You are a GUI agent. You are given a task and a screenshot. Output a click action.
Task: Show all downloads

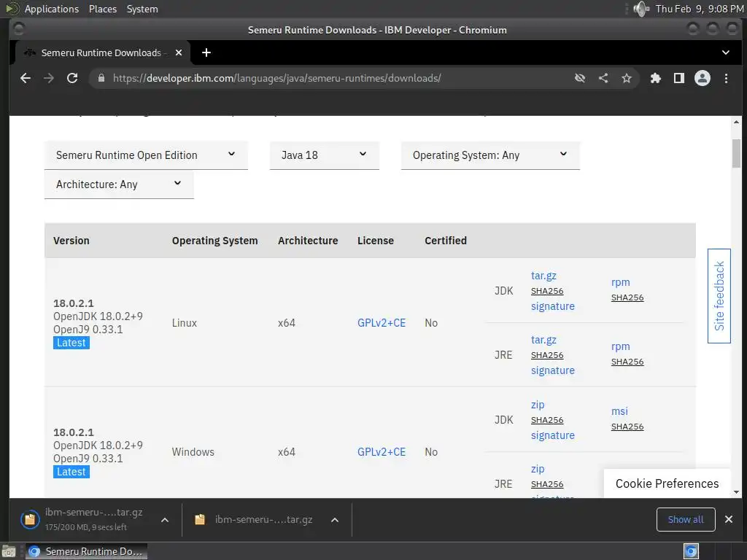point(686,519)
